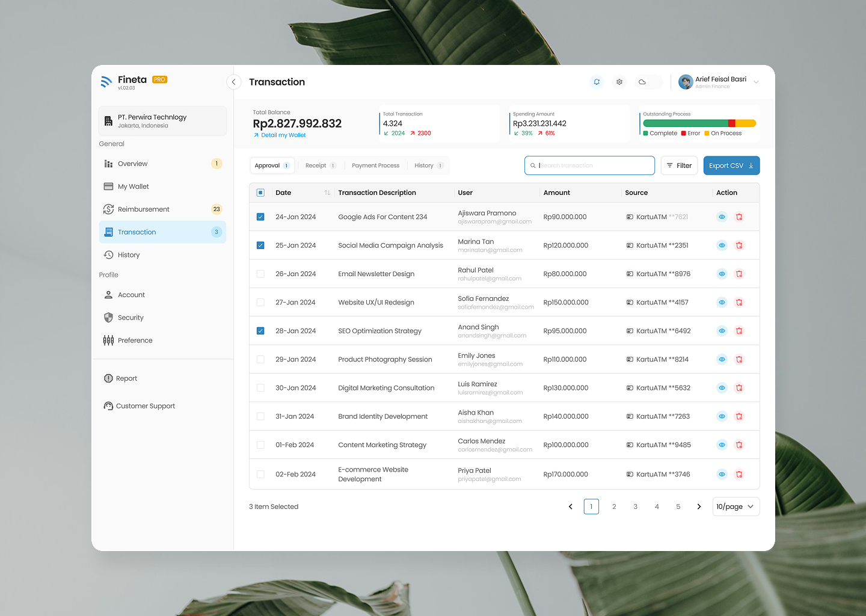866x616 pixels.
Task: Check the 29-Jan 2024 row checkbox
Action: (260, 359)
